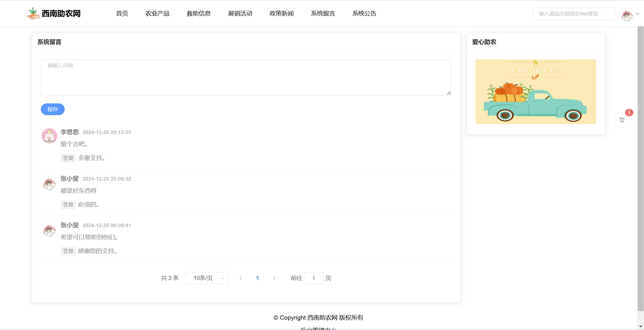Click 张小斐's avatar on the 06:39:41 message
The image size is (644, 330).
coord(49,230)
